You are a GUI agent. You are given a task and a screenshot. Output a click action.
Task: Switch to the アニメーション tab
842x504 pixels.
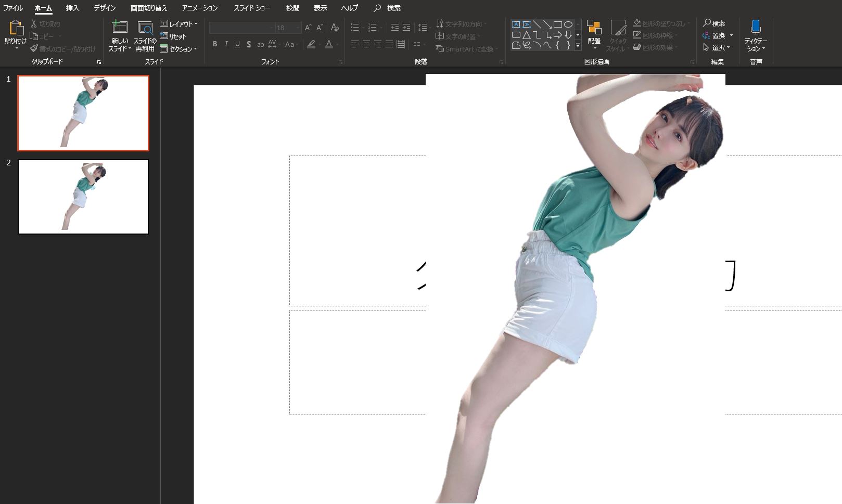(x=200, y=8)
